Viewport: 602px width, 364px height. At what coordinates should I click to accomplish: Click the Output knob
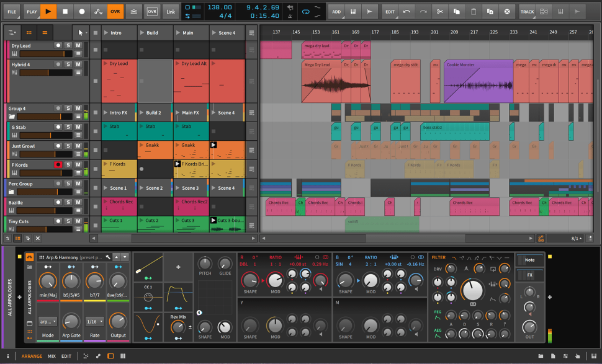(x=118, y=321)
